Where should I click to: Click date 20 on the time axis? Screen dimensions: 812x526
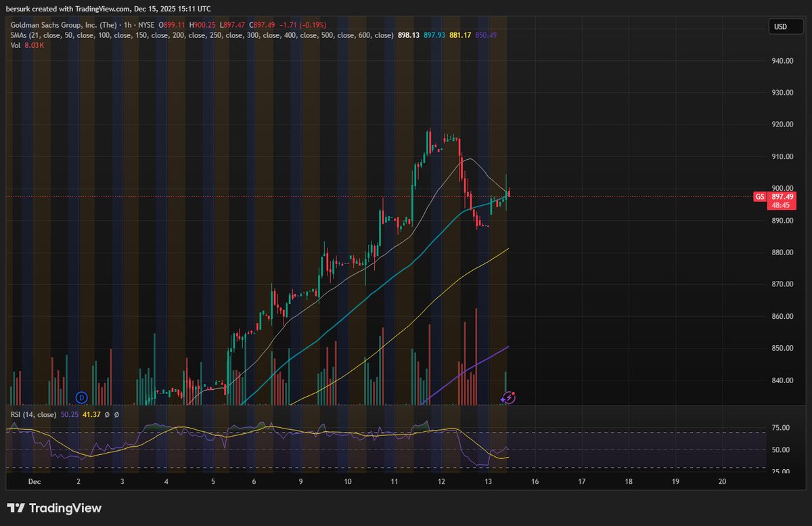point(722,481)
